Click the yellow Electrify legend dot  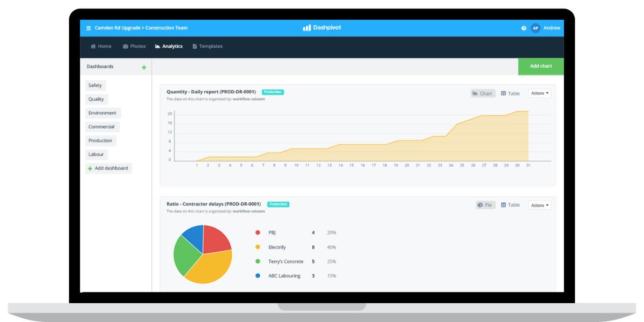click(x=258, y=247)
